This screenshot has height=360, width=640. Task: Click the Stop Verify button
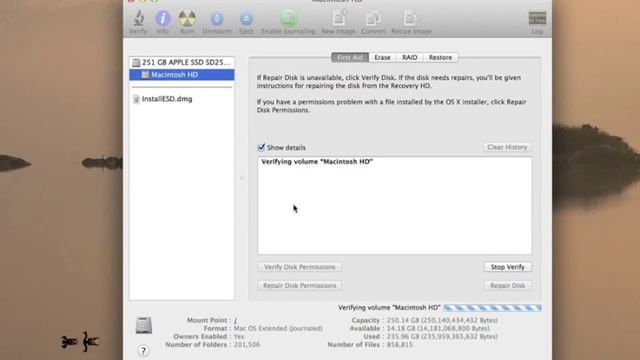pyautogui.click(x=507, y=267)
